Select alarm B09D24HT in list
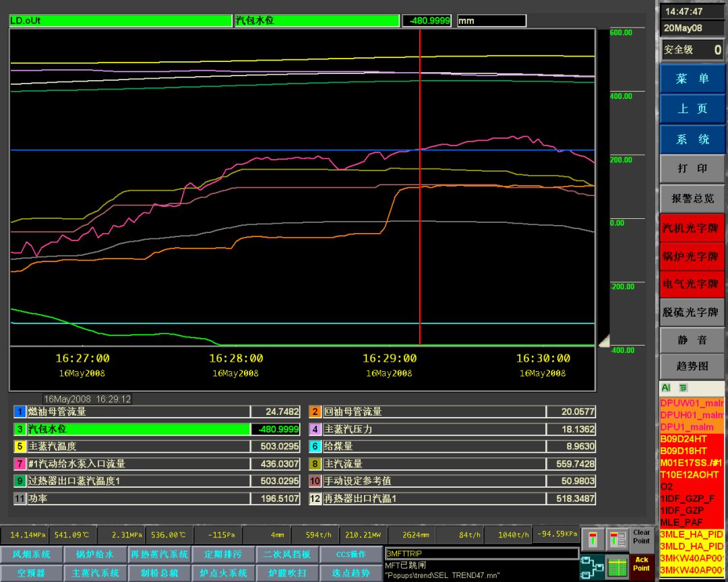 pyautogui.click(x=692, y=439)
